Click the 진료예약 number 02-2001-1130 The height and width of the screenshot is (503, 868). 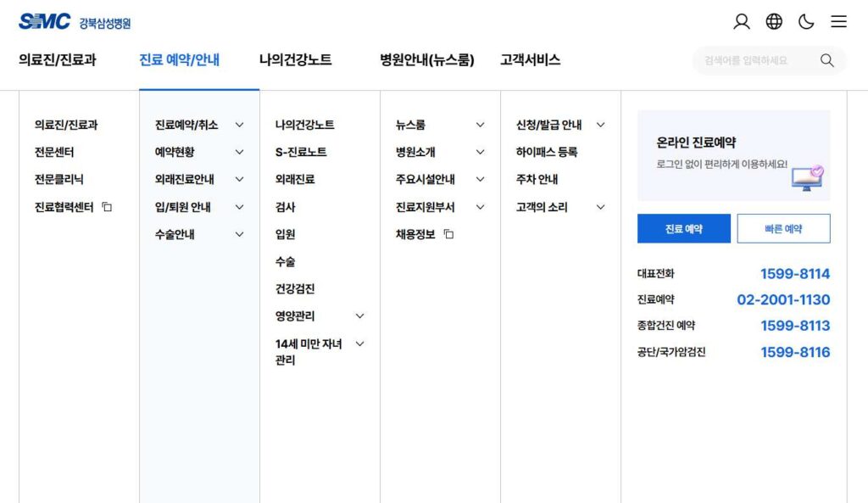(783, 299)
